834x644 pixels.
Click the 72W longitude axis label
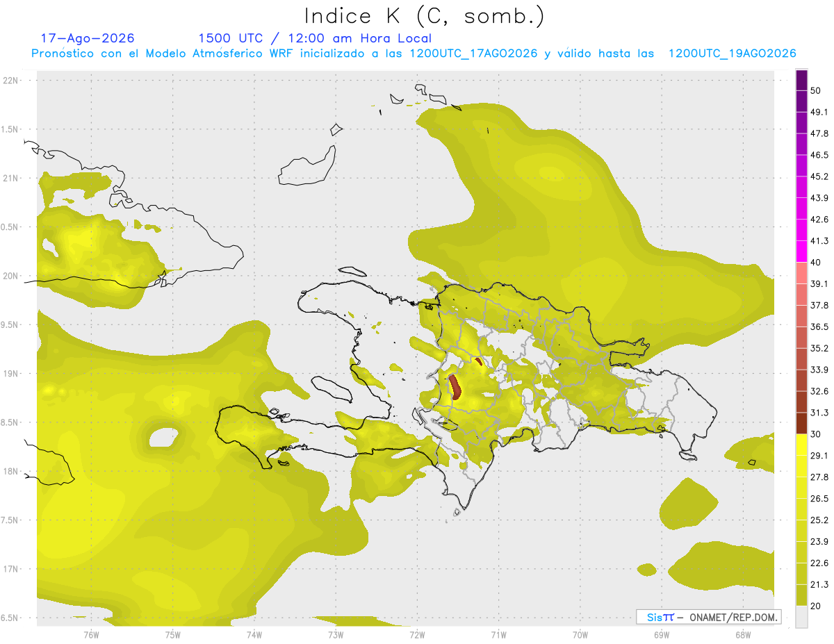[417, 635]
